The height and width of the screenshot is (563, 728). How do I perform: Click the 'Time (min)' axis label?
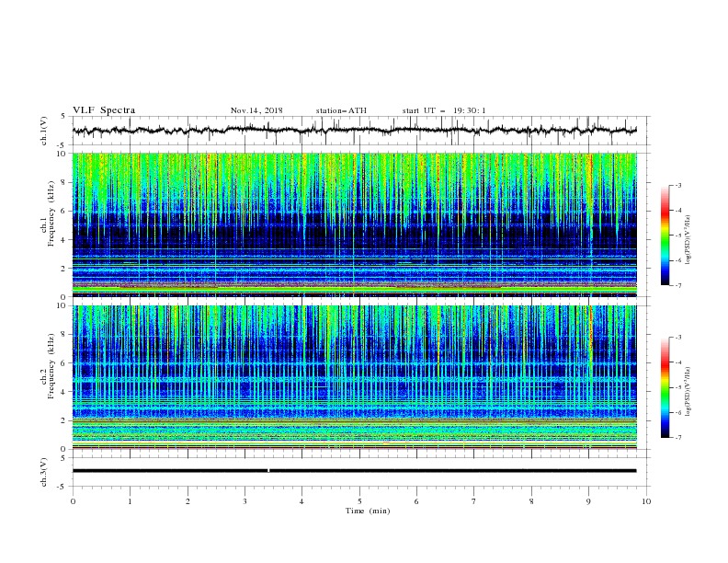point(368,511)
